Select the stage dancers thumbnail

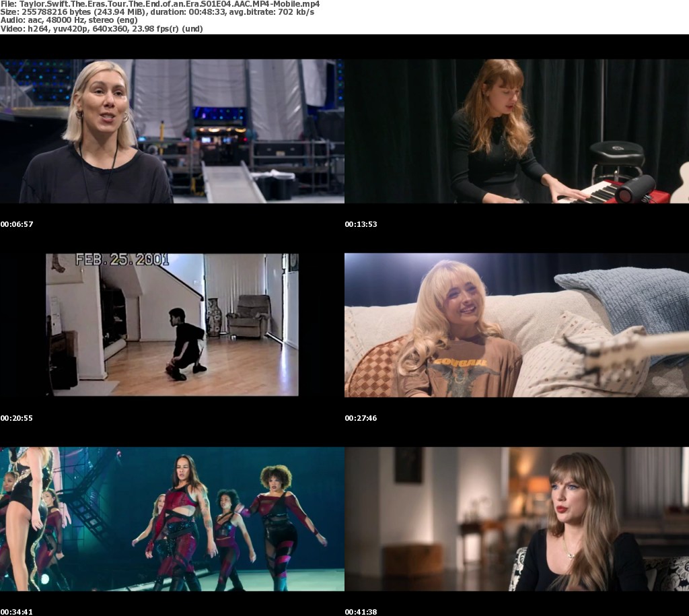point(172,518)
